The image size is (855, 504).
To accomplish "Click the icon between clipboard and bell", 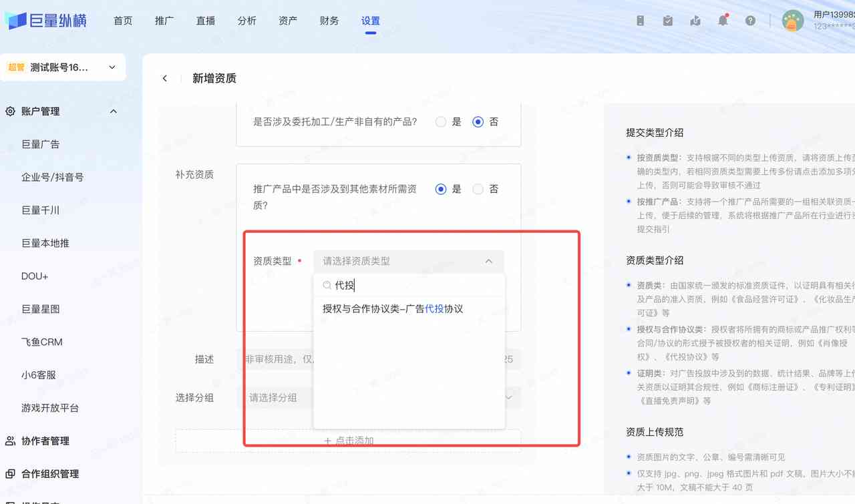I will [695, 21].
